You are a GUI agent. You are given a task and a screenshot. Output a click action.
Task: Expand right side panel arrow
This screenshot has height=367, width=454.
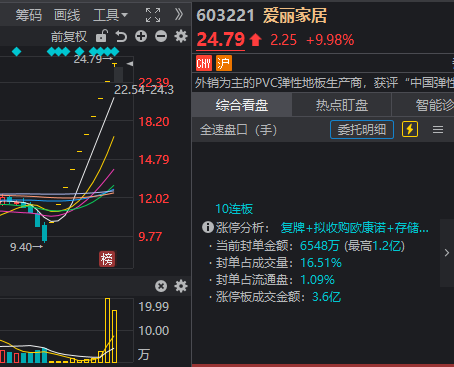click(447, 253)
